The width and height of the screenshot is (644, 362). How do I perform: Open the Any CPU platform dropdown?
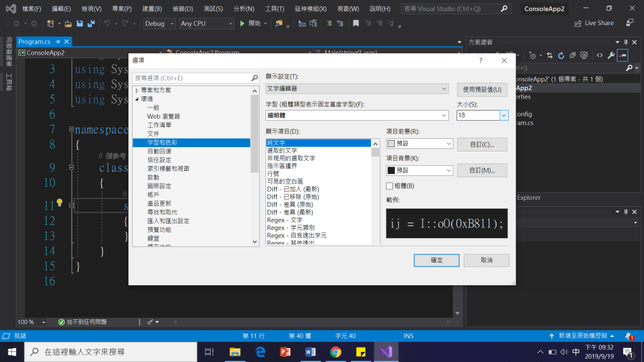pyautogui.click(x=206, y=23)
